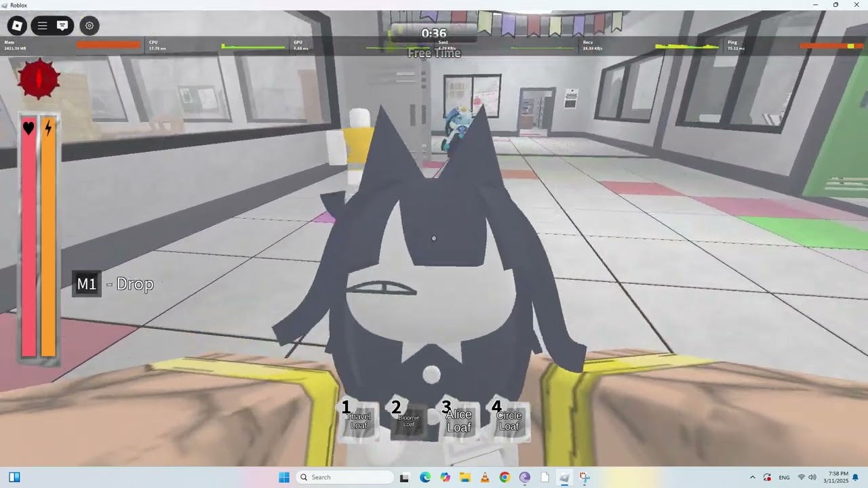Open the gear settings icon in top bar

90,26
